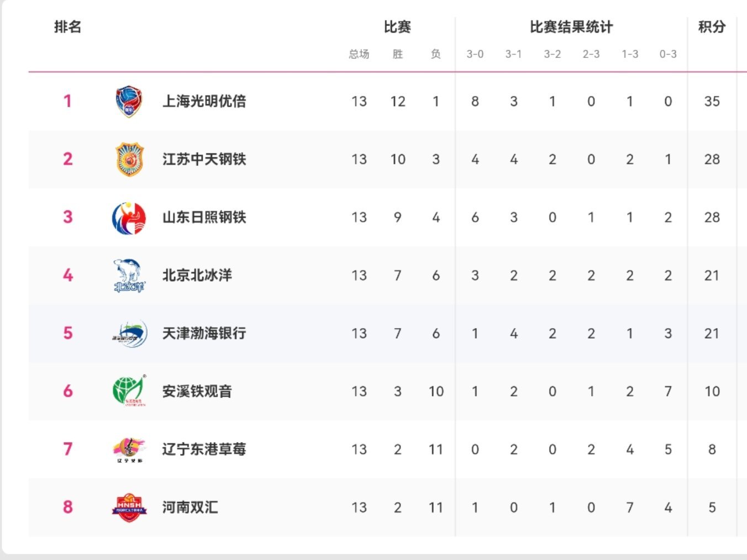
Task: Open the 安溪铁观音 green leaf logo
Action: pyautogui.click(x=129, y=391)
